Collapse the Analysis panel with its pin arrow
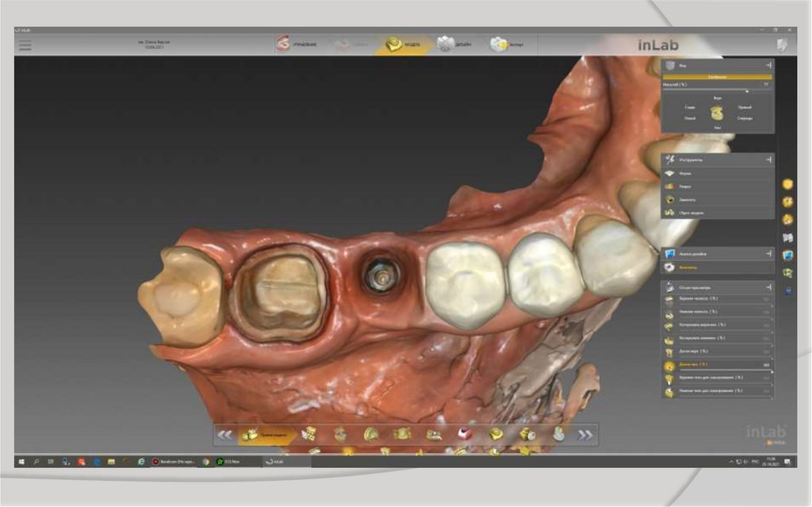Screen dimensions: 812x507 click(768, 254)
